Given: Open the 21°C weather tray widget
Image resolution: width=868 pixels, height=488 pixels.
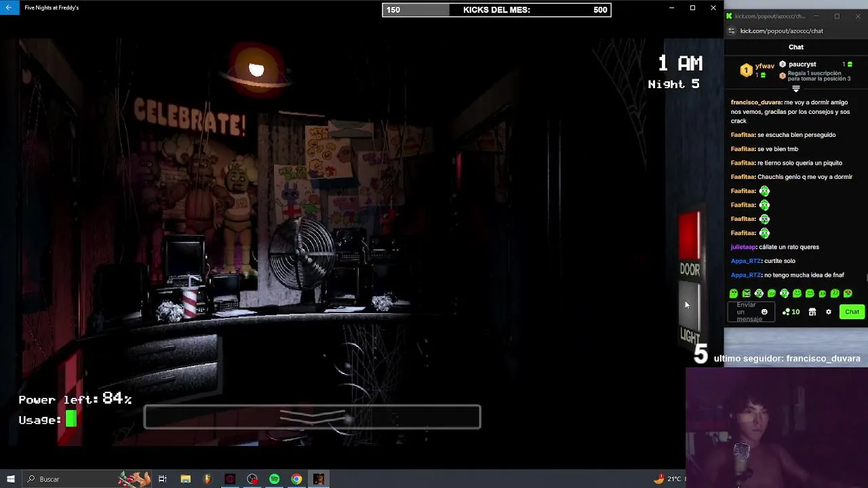Looking at the screenshot, I should click(x=667, y=479).
